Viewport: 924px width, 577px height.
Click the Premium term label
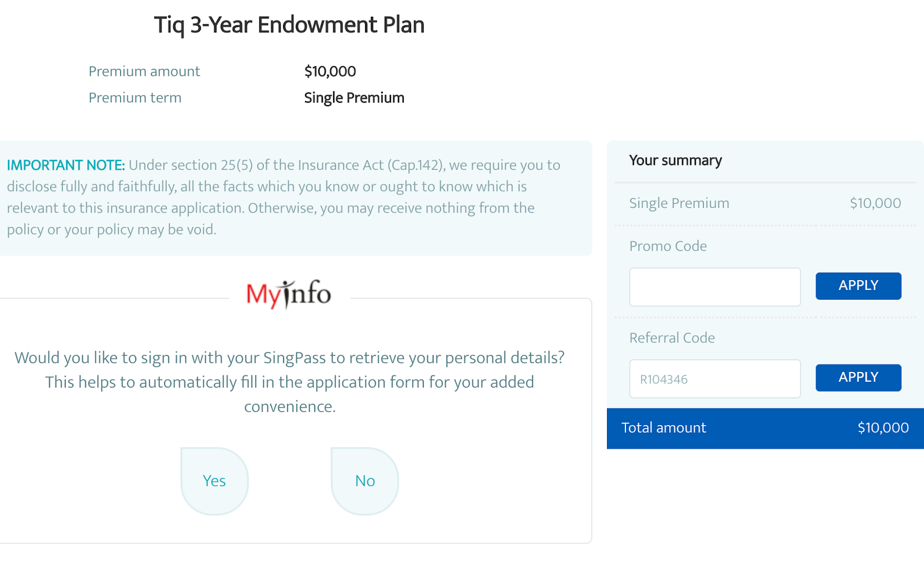coord(135,98)
